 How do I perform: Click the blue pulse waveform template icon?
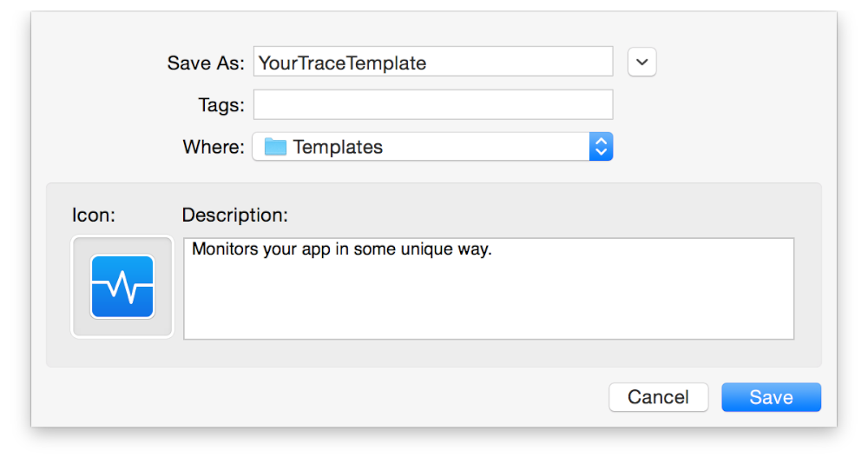coord(122,287)
